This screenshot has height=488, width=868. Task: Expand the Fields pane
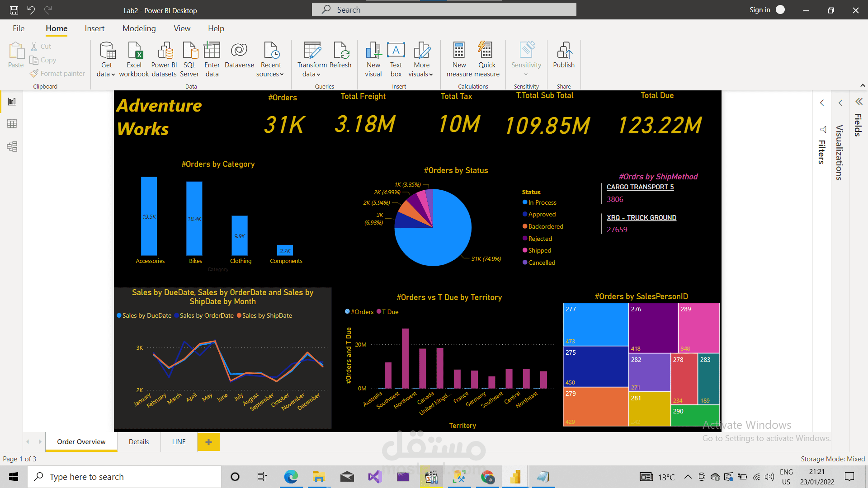(859, 102)
